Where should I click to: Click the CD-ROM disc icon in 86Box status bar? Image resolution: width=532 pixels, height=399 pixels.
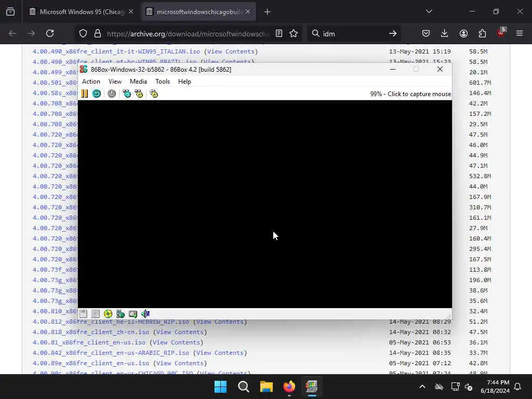click(108, 314)
